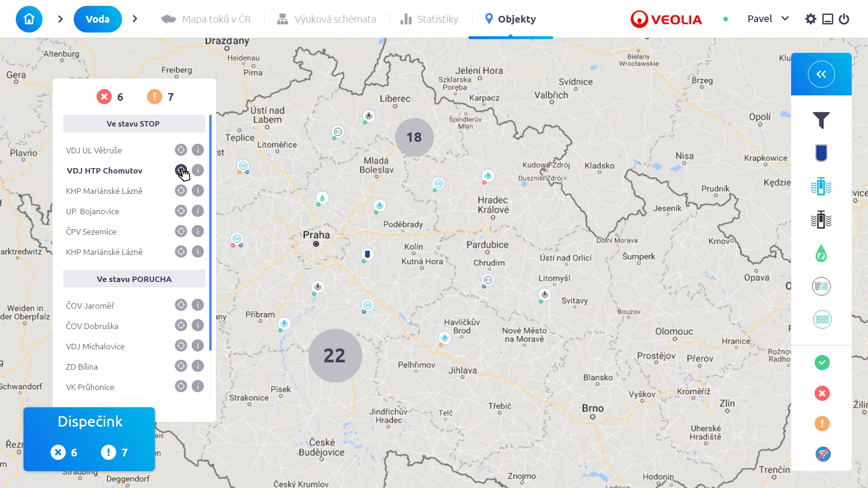The image size is (868, 488).
Task: Open the Voda breadcrumb button
Action: (98, 19)
